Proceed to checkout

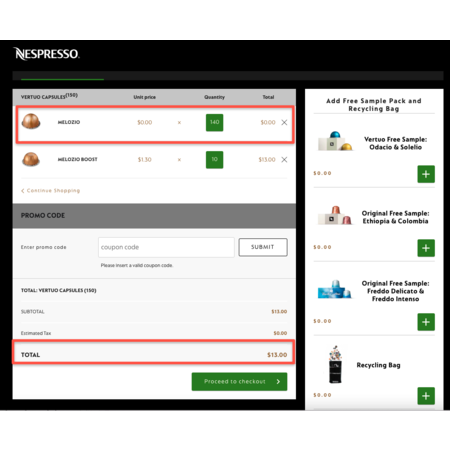pyautogui.click(x=239, y=382)
